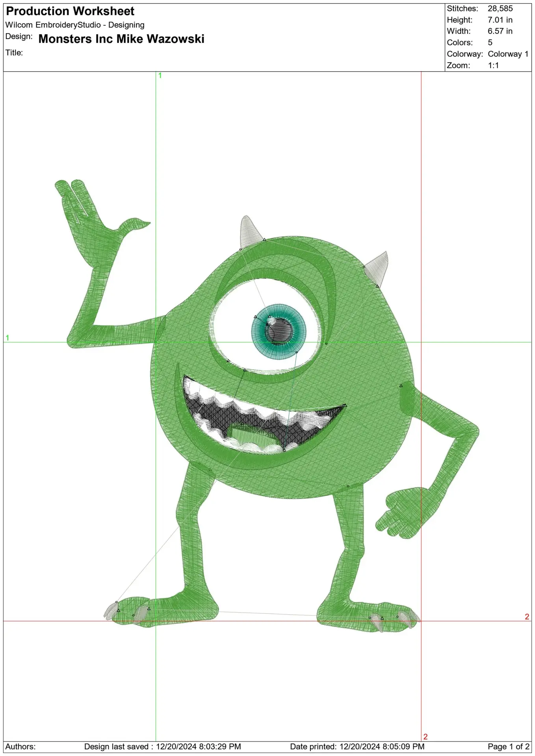This screenshot has height=756, width=535.
Task: Click the colors value '5'
Action: click(x=490, y=43)
